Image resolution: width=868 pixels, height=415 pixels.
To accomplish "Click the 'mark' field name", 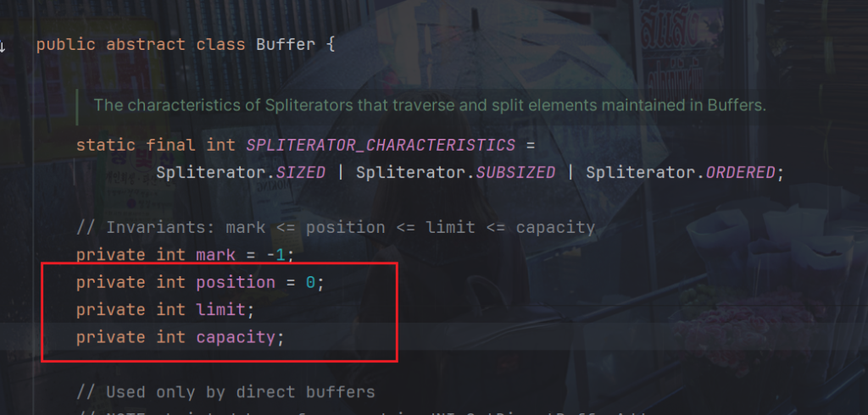I will click(x=215, y=255).
